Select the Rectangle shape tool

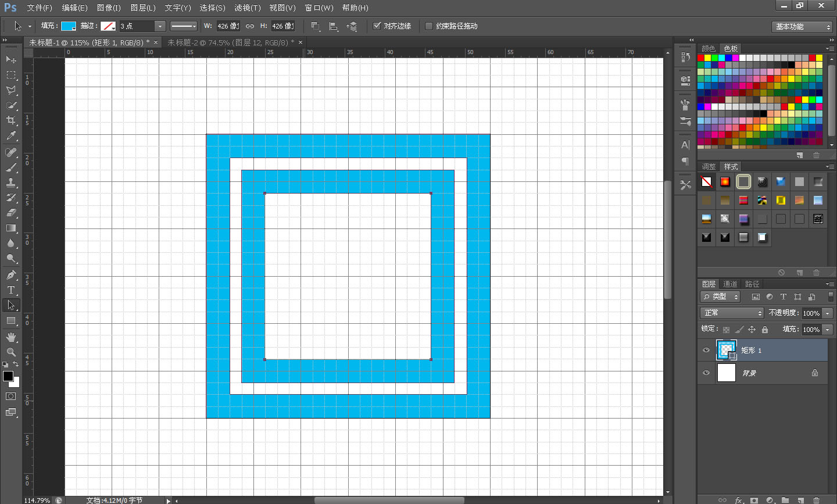(x=11, y=321)
